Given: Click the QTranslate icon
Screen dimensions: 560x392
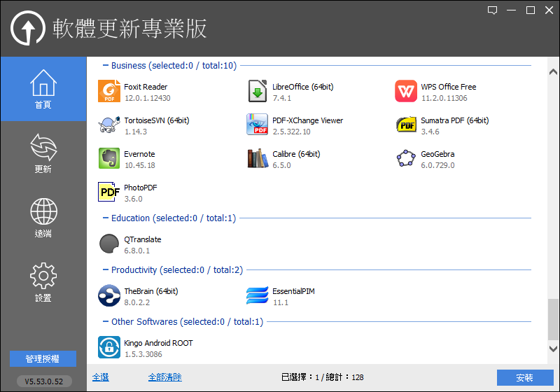Looking at the screenshot, I should (x=109, y=244).
